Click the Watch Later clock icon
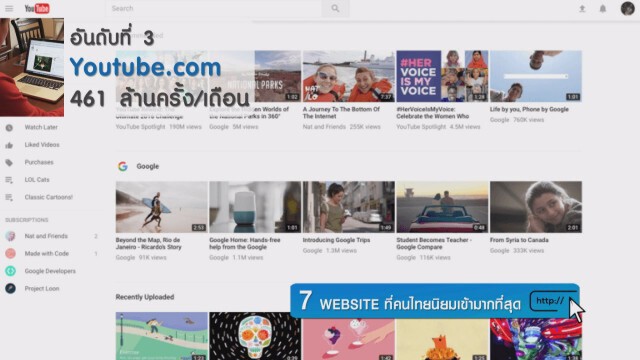Image resolution: width=640 pixels, height=360 pixels. click(x=9, y=128)
